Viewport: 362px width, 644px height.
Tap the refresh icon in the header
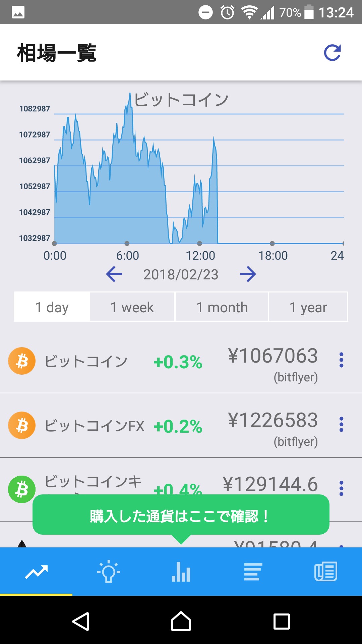click(x=332, y=53)
